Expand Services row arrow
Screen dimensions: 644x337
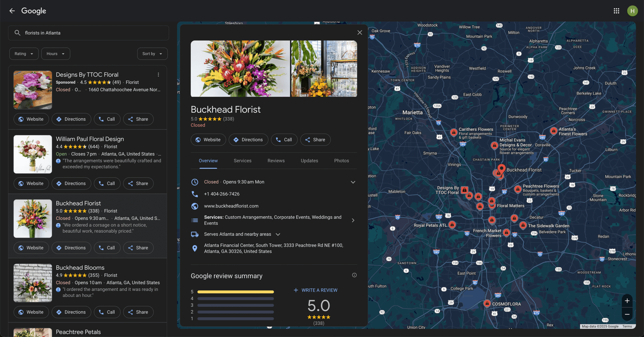coord(353,220)
